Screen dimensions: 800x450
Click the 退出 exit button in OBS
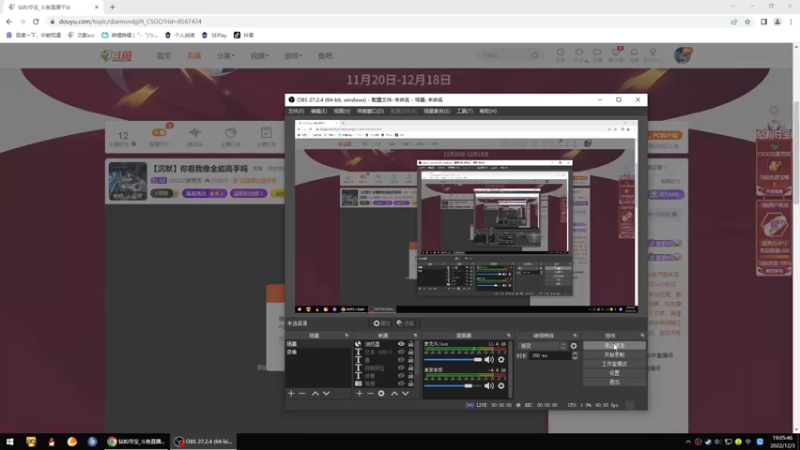click(x=614, y=382)
